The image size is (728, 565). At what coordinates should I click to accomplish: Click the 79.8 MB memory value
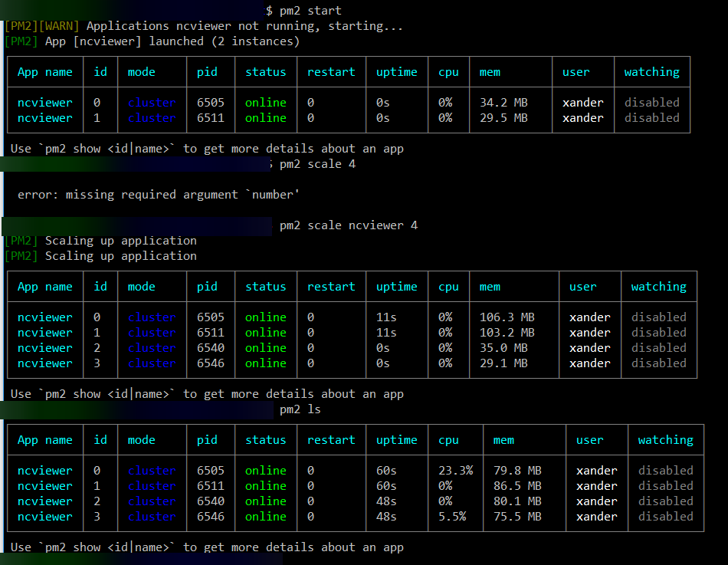(x=518, y=471)
